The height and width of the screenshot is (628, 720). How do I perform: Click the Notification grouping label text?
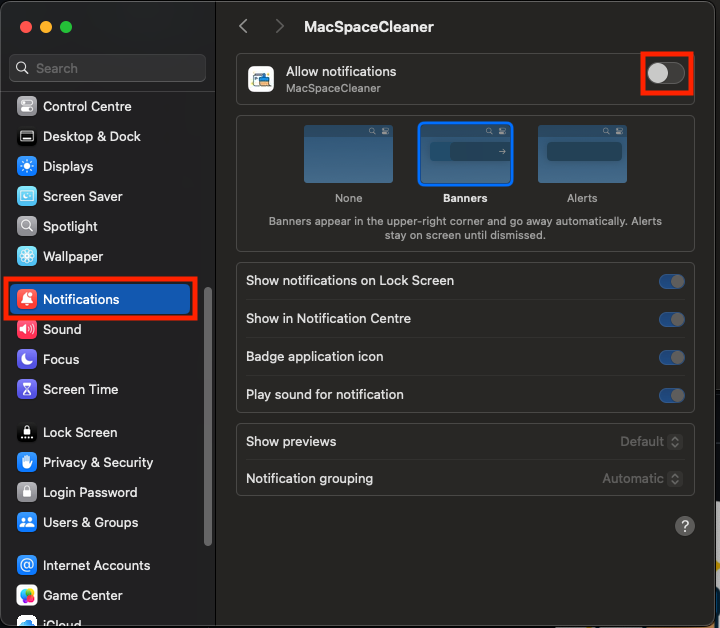tap(309, 479)
